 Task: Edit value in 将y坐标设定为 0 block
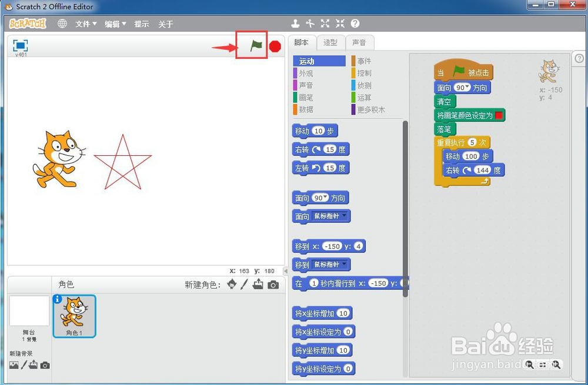tap(348, 369)
